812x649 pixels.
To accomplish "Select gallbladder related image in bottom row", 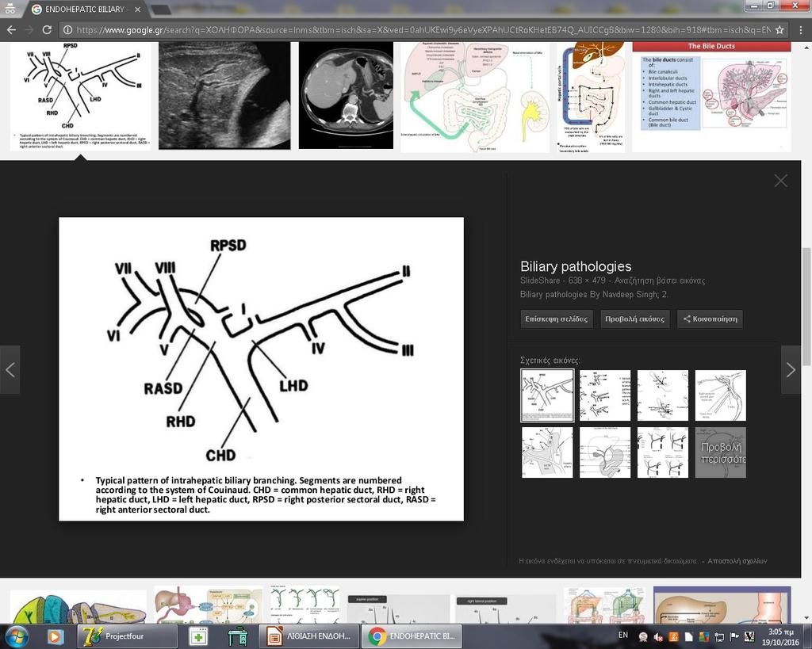I will (x=605, y=452).
